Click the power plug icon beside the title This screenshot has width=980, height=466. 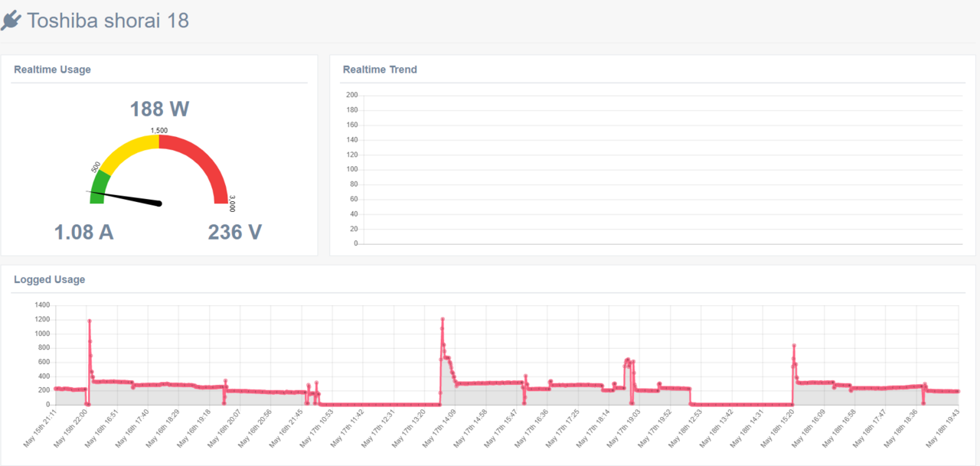[x=11, y=21]
